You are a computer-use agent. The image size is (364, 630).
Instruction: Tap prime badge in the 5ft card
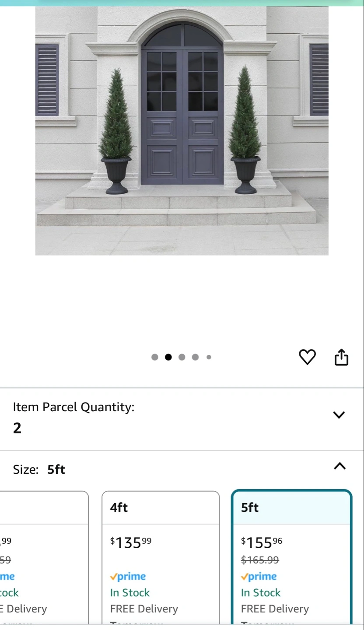(259, 577)
